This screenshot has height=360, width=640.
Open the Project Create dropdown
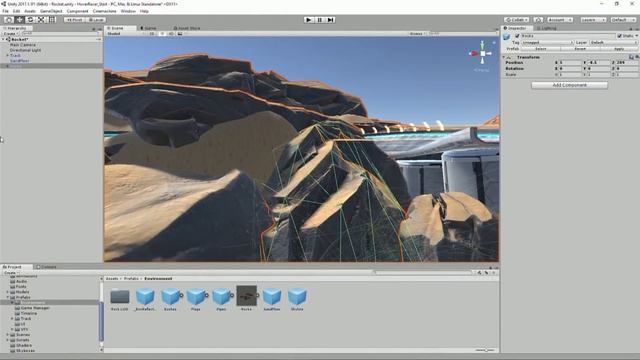10,272
